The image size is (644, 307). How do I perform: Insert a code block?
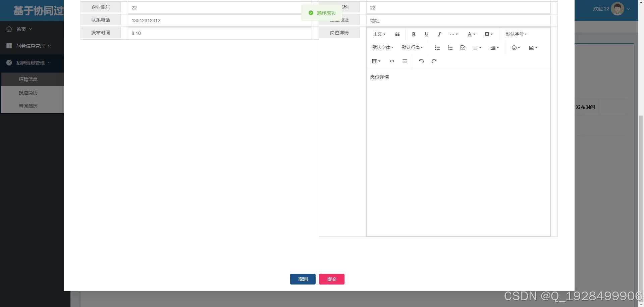point(392,61)
